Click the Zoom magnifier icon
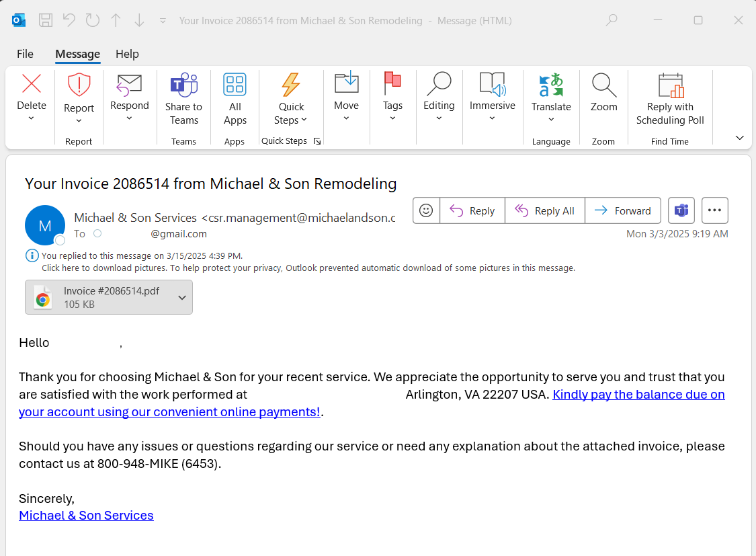756x556 pixels. pos(603,85)
